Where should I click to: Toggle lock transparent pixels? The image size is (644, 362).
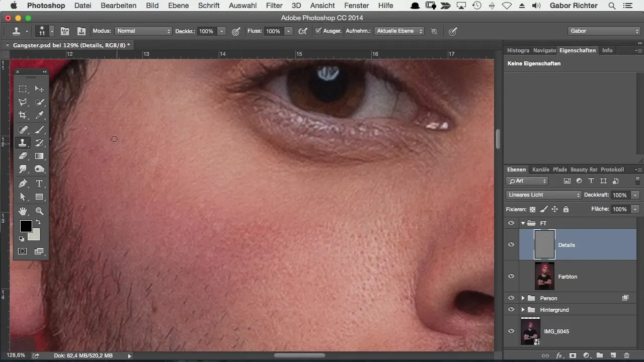point(532,209)
